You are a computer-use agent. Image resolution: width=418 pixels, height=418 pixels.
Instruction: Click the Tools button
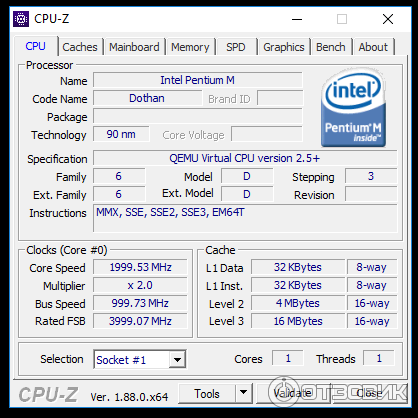[207, 393]
